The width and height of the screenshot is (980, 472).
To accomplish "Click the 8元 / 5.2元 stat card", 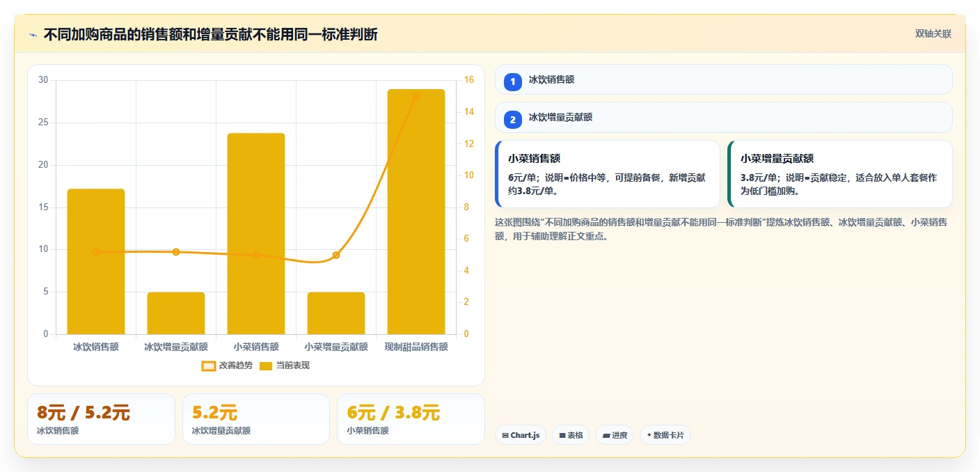I will [x=101, y=419].
